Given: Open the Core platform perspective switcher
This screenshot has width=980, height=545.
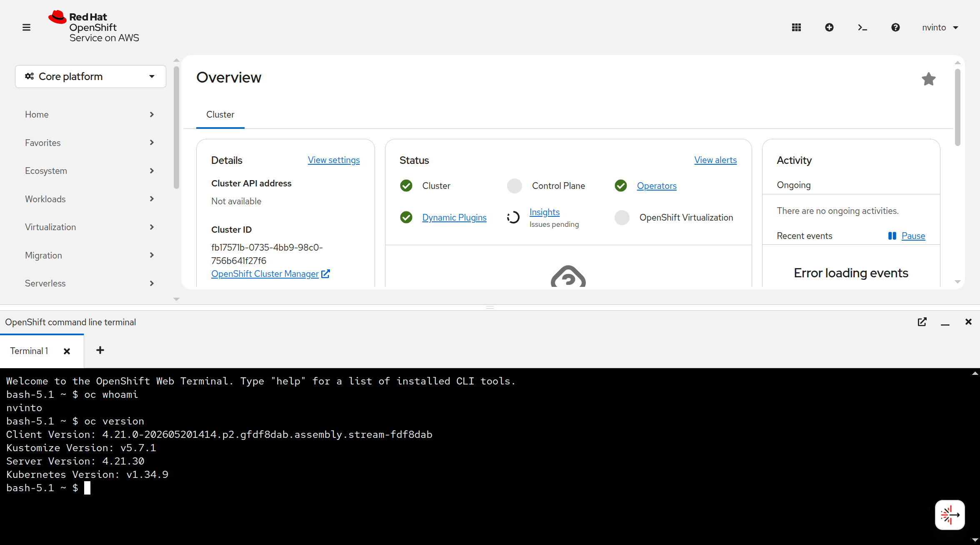Looking at the screenshot, I should 90,76.
